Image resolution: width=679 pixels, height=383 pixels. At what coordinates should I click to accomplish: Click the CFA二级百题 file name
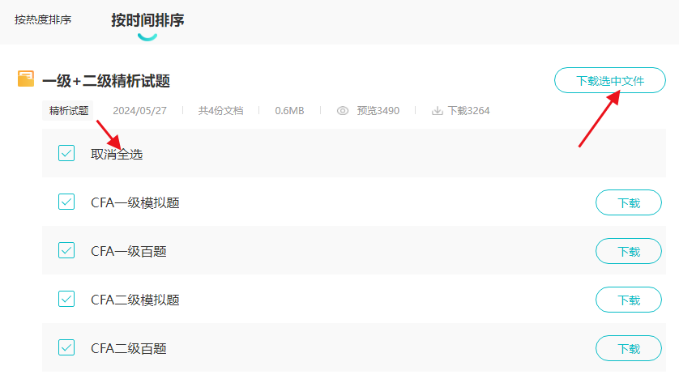(128, 348)
